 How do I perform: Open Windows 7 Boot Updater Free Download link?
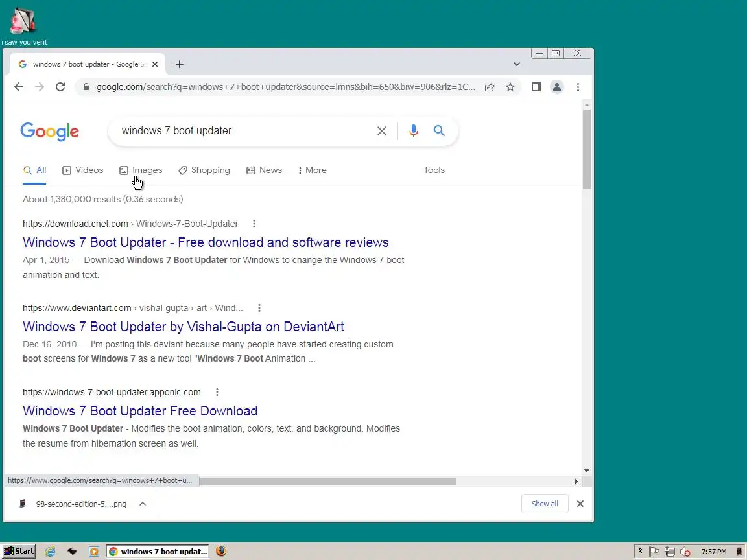point(140,411)
